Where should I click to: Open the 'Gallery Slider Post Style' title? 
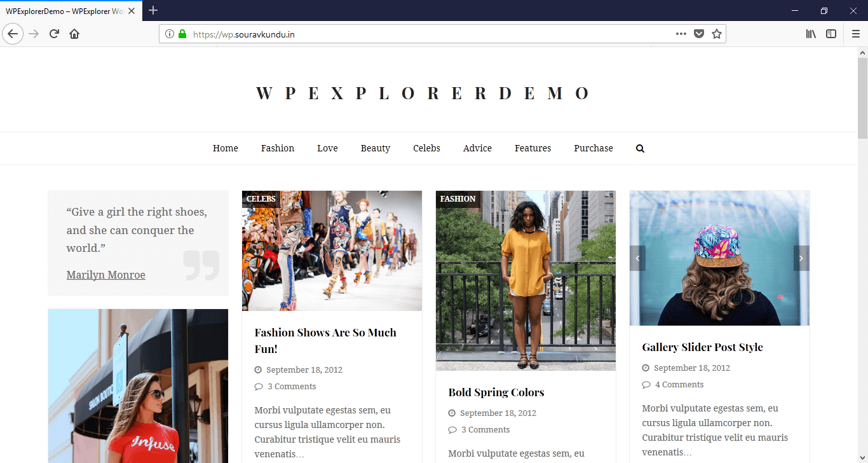coord(702,347)
